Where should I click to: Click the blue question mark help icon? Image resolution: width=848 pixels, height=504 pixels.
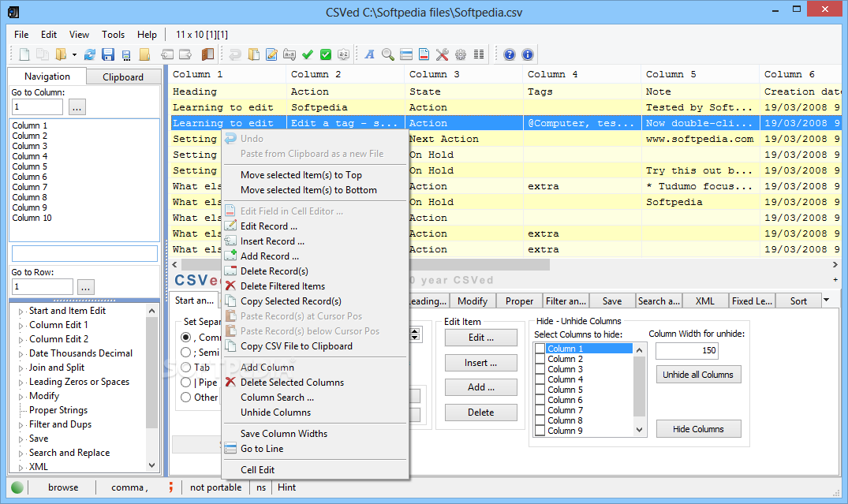(x=510, y=54)
